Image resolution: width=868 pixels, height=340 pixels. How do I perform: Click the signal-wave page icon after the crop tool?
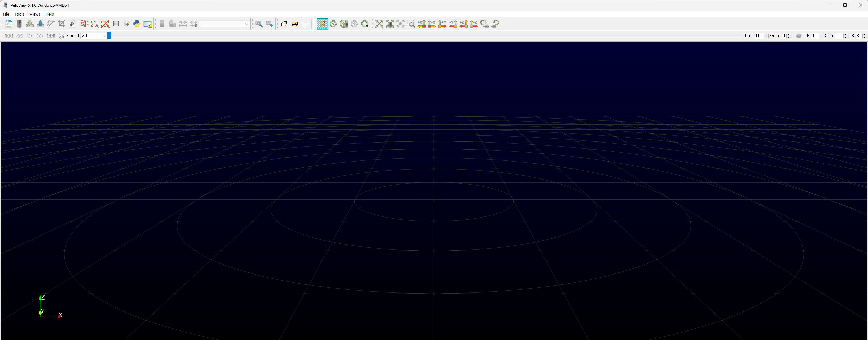tap(72, 24)
